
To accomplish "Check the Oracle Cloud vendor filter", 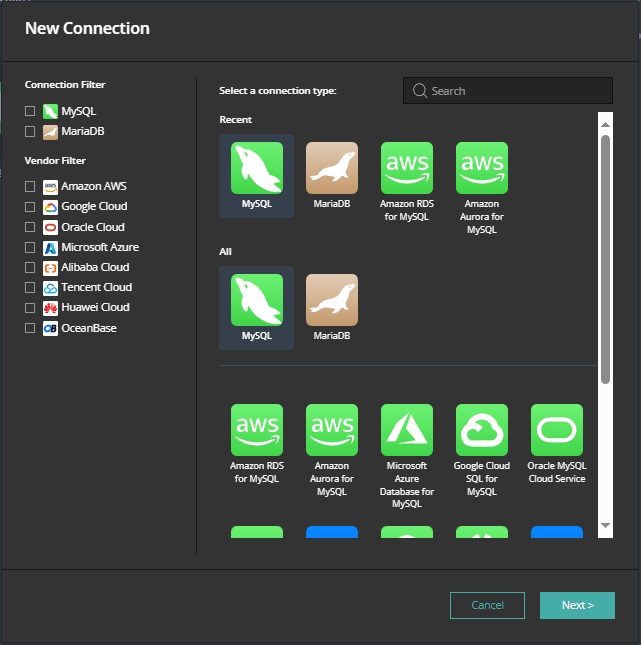I will (x=30, y=227).
